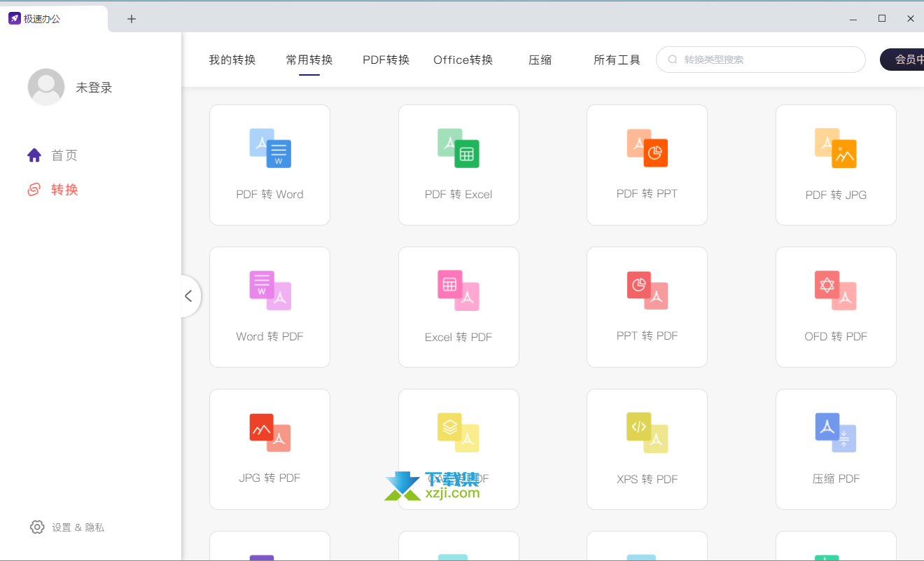Image resolution: width=924 pixels, height=561 pixels.
Task: Click the 首页 home icon in sidebar
Action: coord(34,155)
